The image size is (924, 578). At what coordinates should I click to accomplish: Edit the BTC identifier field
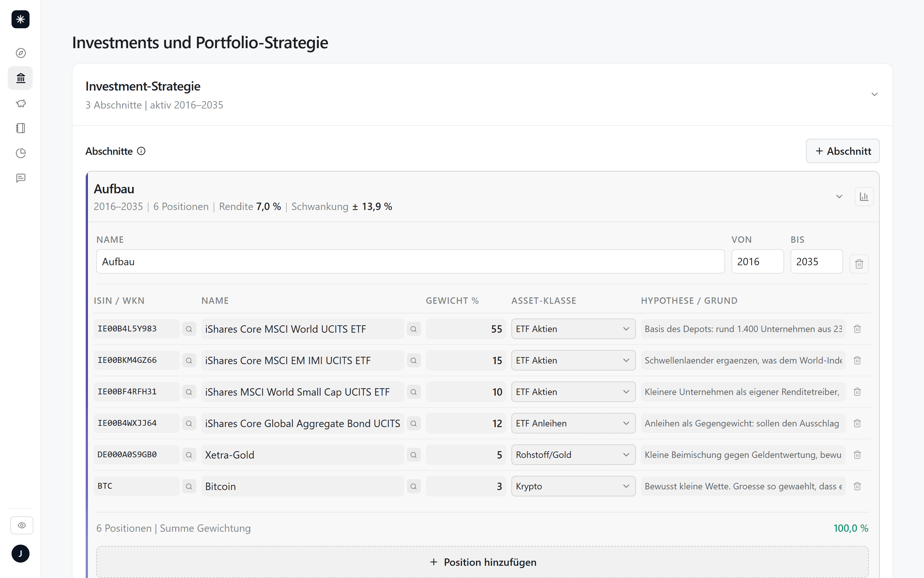136,486
